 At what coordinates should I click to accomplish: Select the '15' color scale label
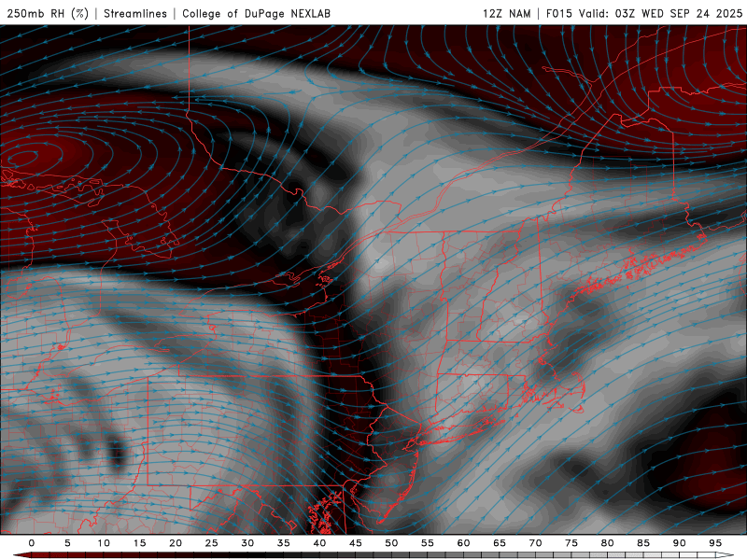[x=139, y=543]
